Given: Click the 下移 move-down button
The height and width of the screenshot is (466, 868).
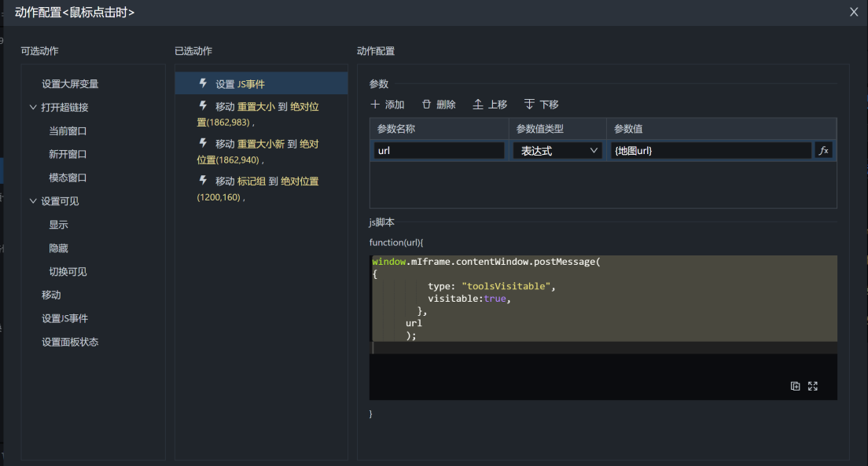Looking at the screenshot, I should (x=541, y=105).
